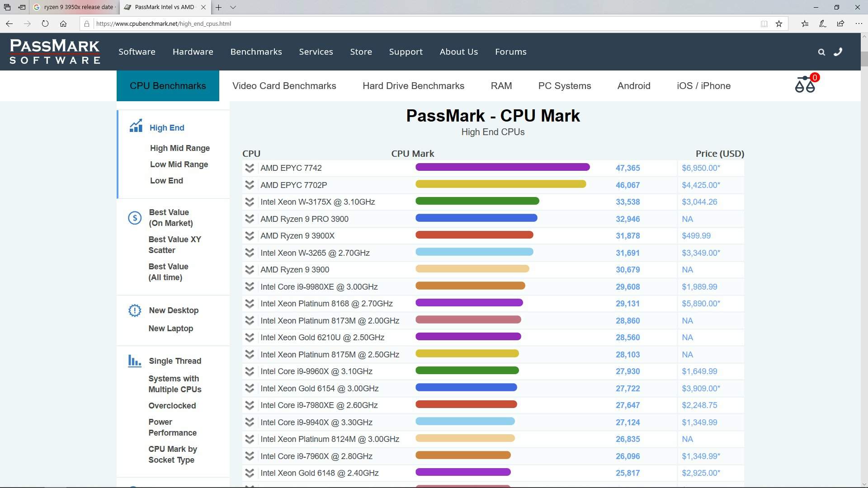
Task: Switch to the Android tab
Action: [x=634, y=86]
